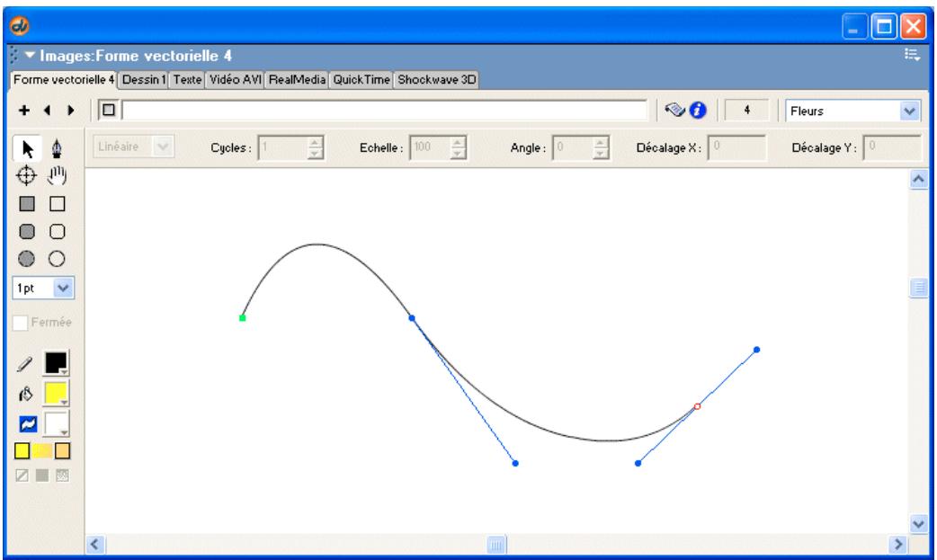Screen dimensions: 937x560
Task: Pick the yellow gradient start color swatch
Action: click(22, 450)
